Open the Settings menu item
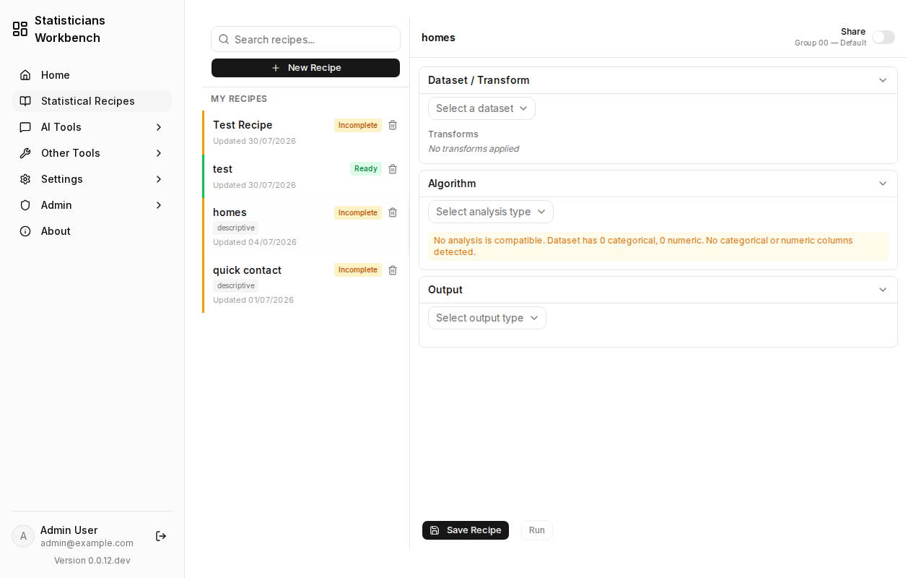924x578 pixels. pos(92,179)
